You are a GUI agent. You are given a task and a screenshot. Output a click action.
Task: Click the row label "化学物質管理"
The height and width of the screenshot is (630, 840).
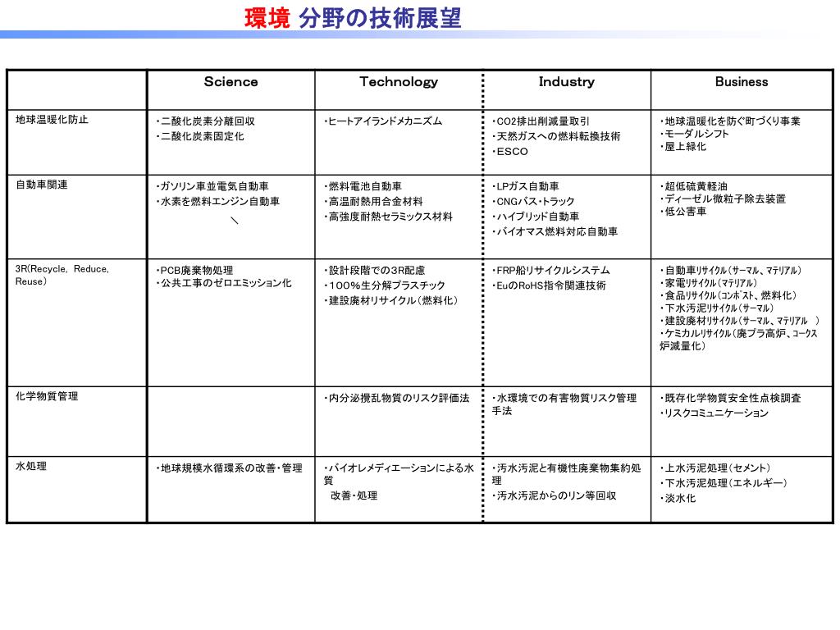[47, 396]
